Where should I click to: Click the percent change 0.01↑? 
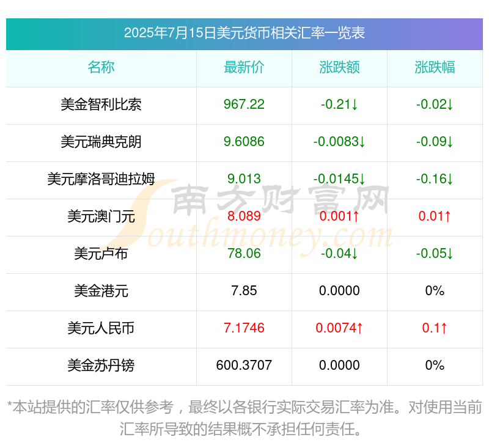pos(435,216)
